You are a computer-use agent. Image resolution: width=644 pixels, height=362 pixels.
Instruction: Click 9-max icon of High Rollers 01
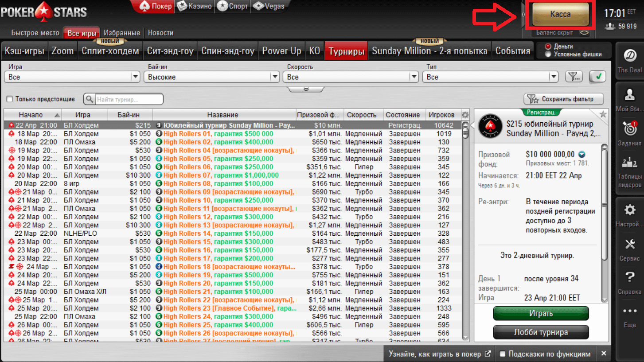click(x=159, y=134)
